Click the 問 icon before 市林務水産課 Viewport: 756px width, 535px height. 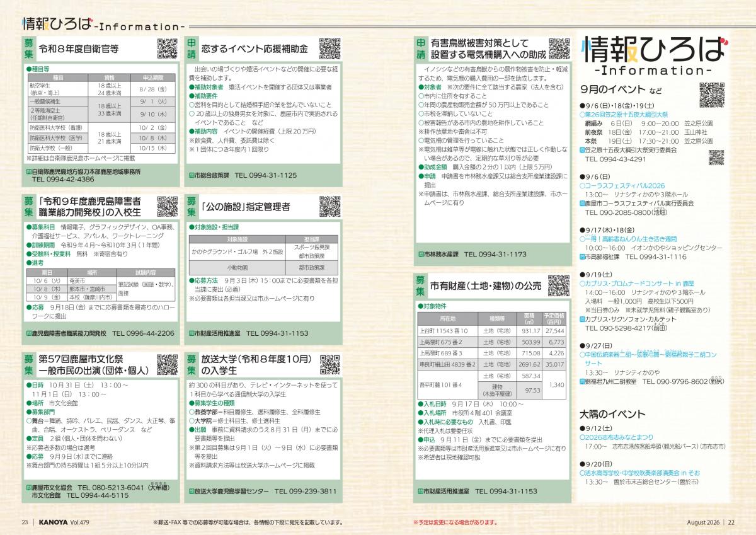pyautogui.click(x=421, y=254)
